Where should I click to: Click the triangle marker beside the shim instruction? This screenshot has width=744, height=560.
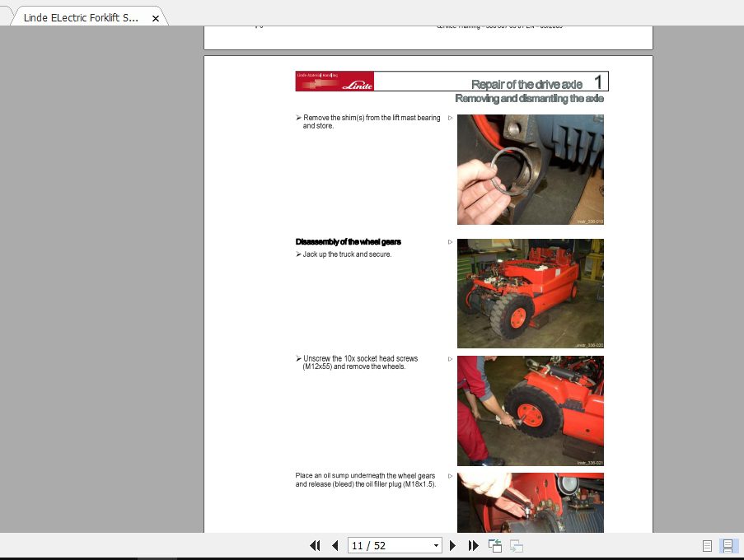(451, 118)
